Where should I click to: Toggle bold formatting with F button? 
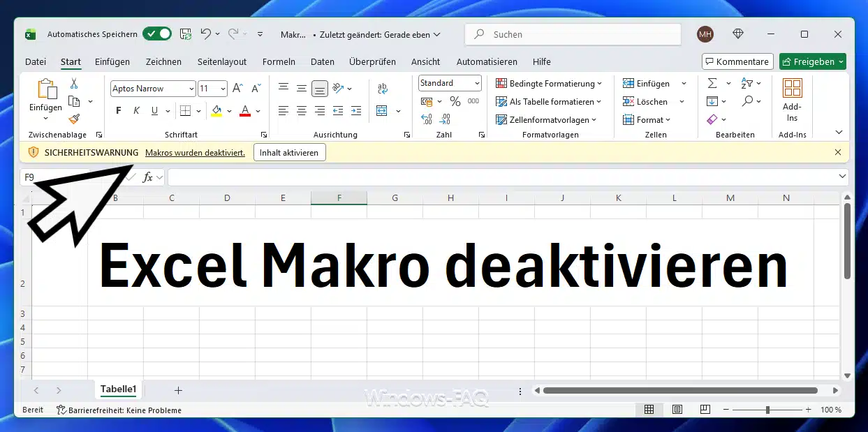tap(119, 111)
